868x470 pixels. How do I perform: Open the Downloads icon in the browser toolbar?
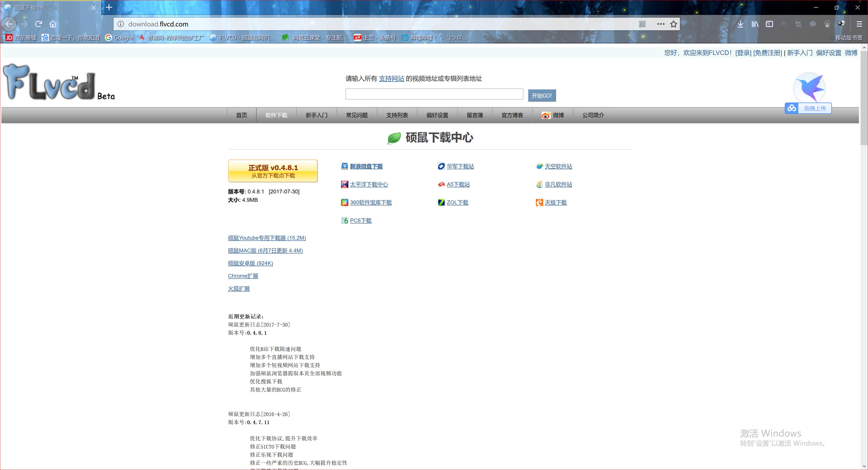[x=740, y=24]
